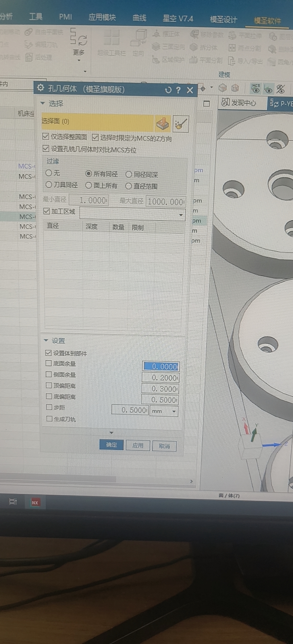Click the 应用 button

138,445
